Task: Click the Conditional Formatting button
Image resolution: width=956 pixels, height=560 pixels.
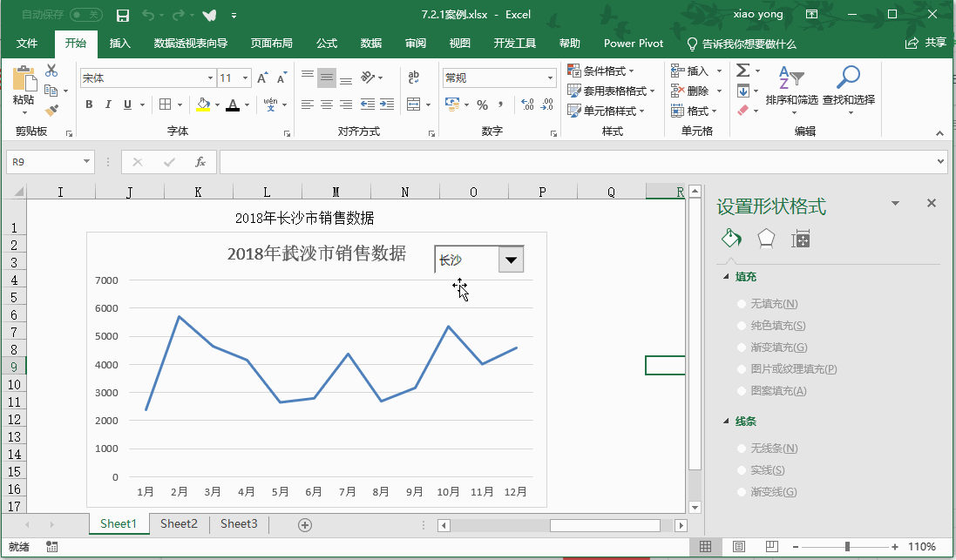Action: tap(601, 71)
